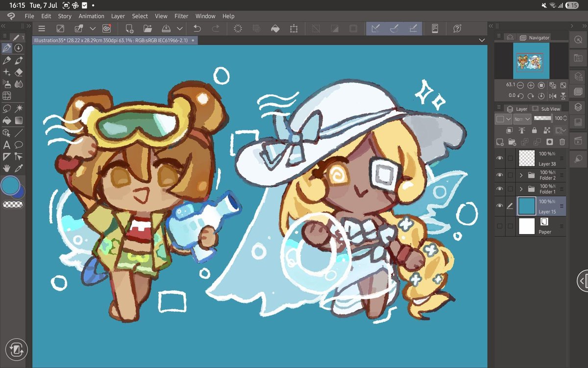Viewport: 588px width, 368px height.
Task: Click the main foreground blue color swatch
Action: pyautogui.click(x=10, y=185)
